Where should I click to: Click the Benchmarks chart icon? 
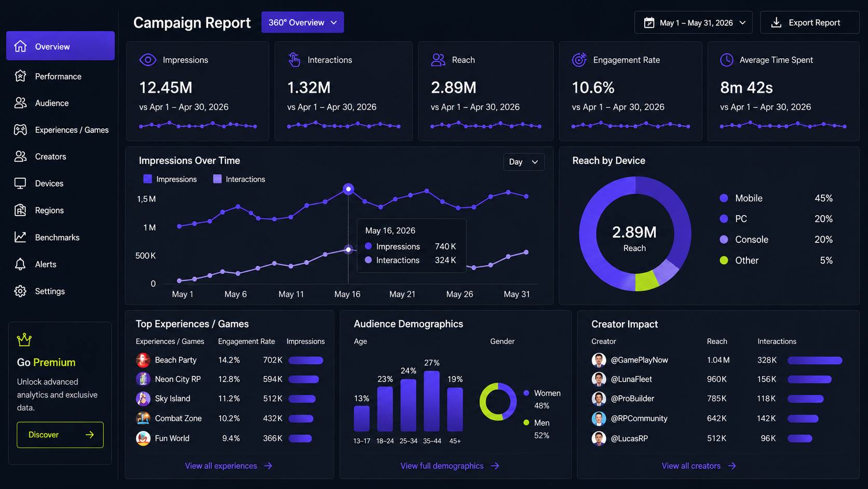tap(20, 237)
